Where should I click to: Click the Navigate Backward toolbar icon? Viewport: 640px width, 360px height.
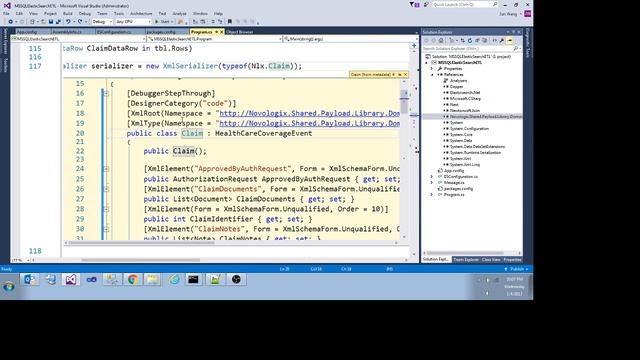coord(10,22)
